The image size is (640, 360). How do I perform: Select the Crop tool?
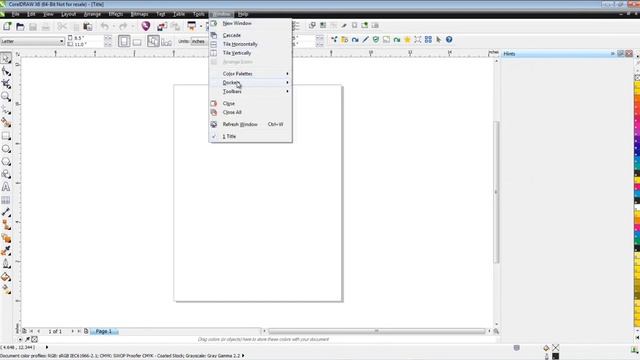pyautogui.click(x=6, y=84)
